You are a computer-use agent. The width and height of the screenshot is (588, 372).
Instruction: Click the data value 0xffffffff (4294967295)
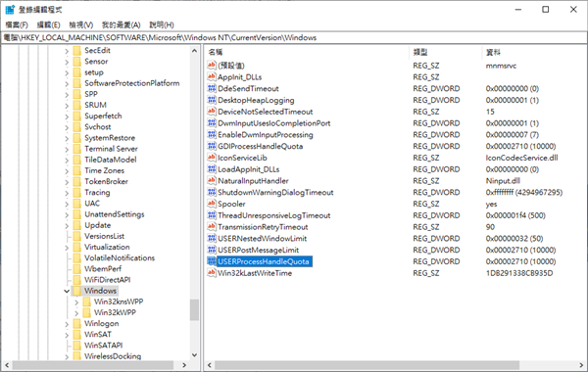524,193
